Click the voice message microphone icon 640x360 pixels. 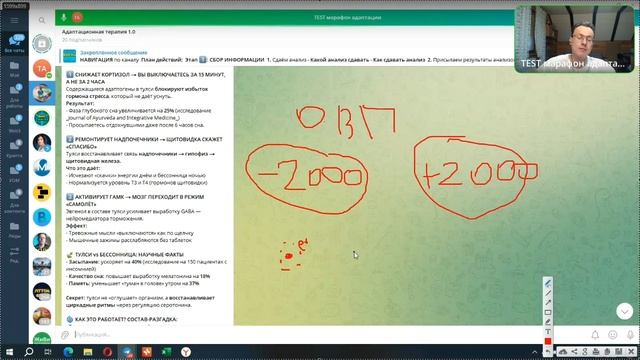(x=630, y=335)
